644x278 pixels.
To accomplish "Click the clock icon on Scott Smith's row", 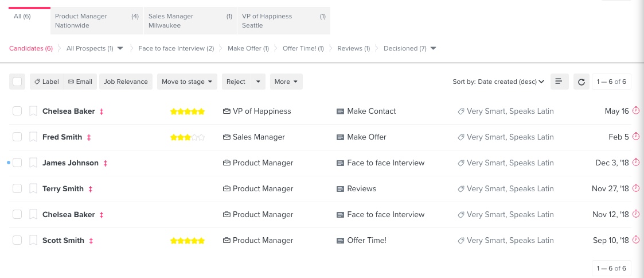I will [x=635, y=241].
